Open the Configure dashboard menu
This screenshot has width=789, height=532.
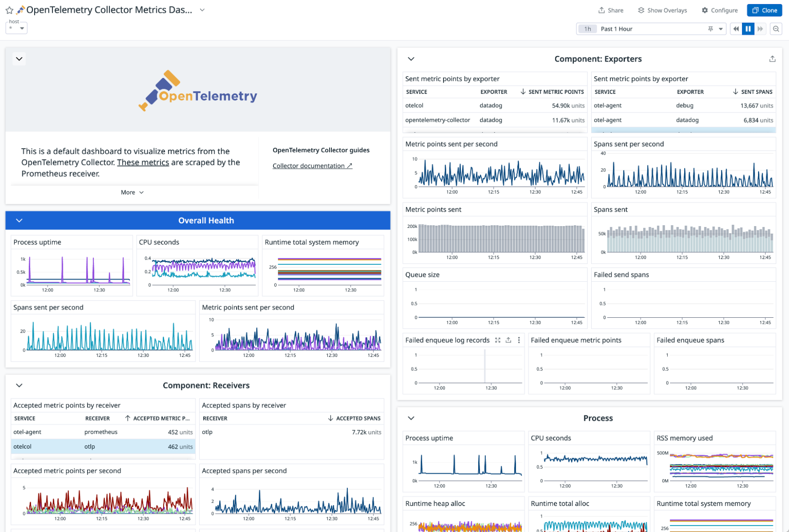tap(719, 10)
